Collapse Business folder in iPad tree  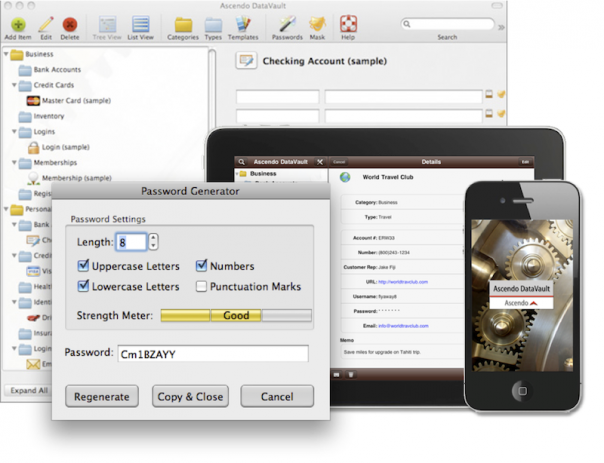237,174
